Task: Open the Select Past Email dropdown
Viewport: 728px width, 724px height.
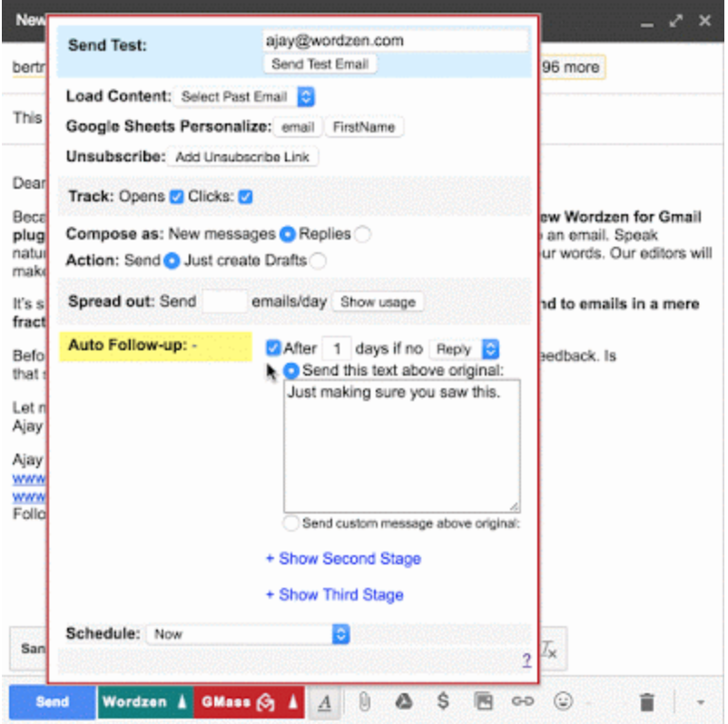Action: [x=245, y=96]
